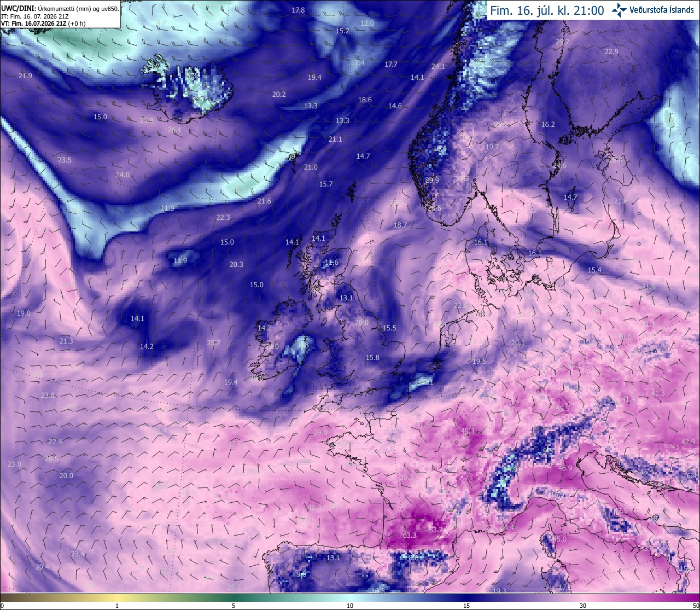Select the 49.3 value near the Alps
Viewport: 700px width, 610px height.
(468, 431)
